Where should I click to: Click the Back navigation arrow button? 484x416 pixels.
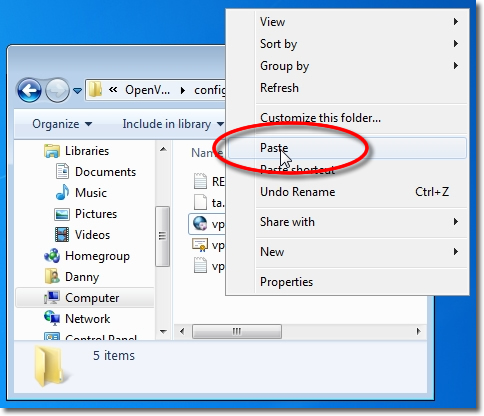[29, 90]
